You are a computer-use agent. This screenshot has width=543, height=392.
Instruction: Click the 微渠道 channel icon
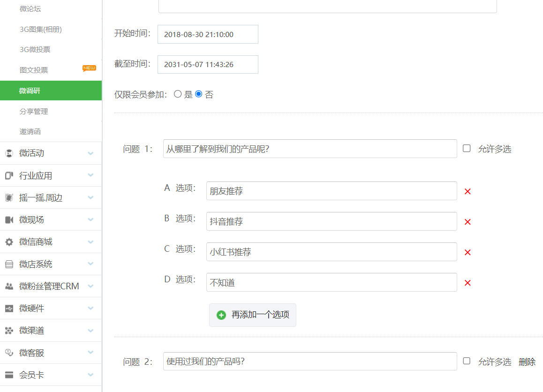coord(9,331)
